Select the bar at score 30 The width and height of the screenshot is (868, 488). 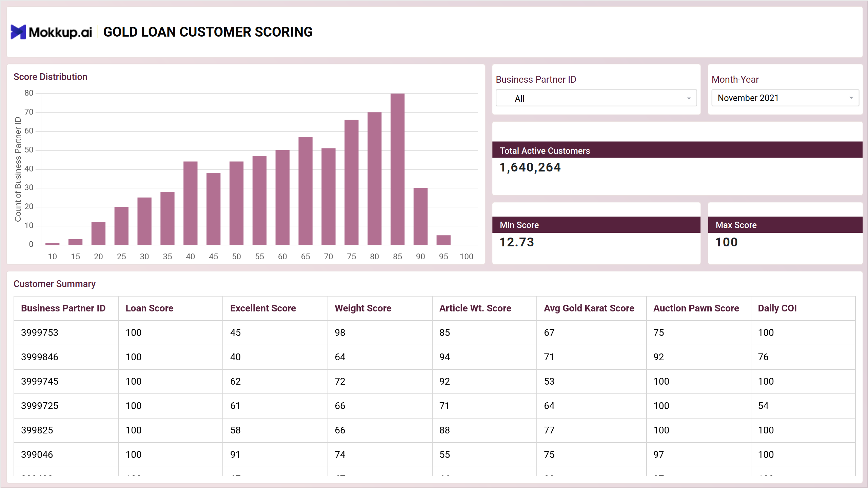pyautogui.click(x=144, y=221)
